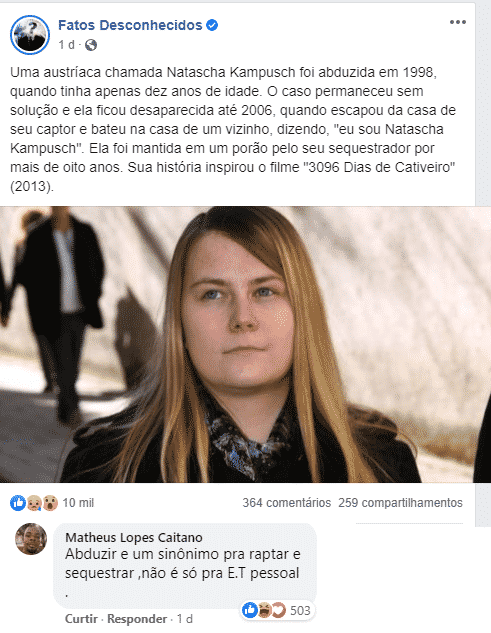Screen dimensions: 491x633
Task: Open Matheus Lopes Caitano's avatar picture
Action: point(31,539)
